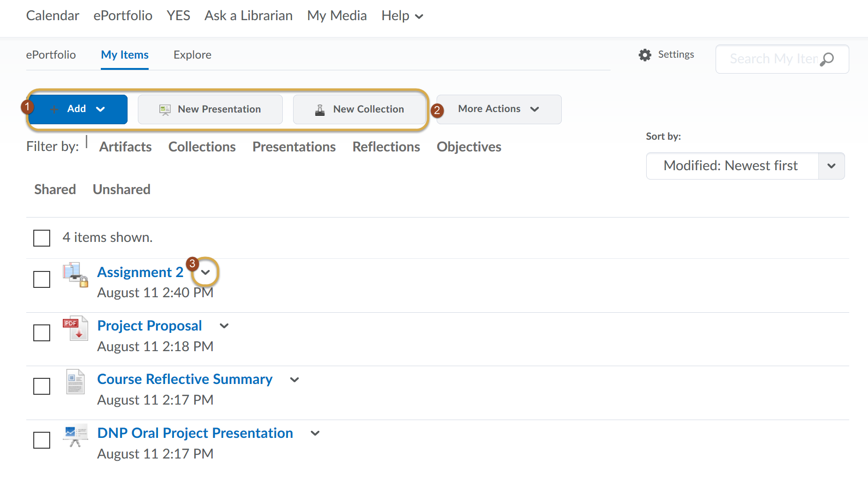Viewport: 868px width, 481px height.
Task: Switch to the Explore tab
Action: 192,55
